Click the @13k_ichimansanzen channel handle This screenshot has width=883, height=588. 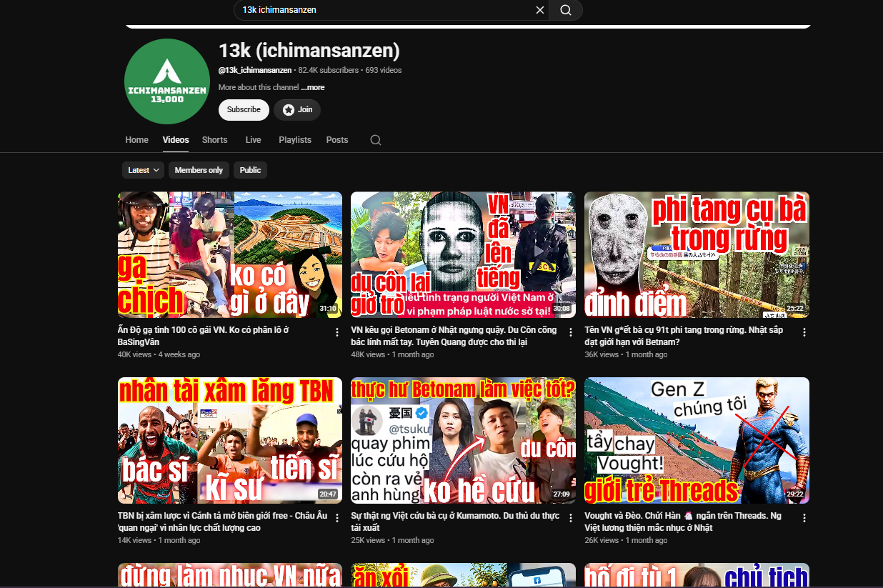[255, 70]
